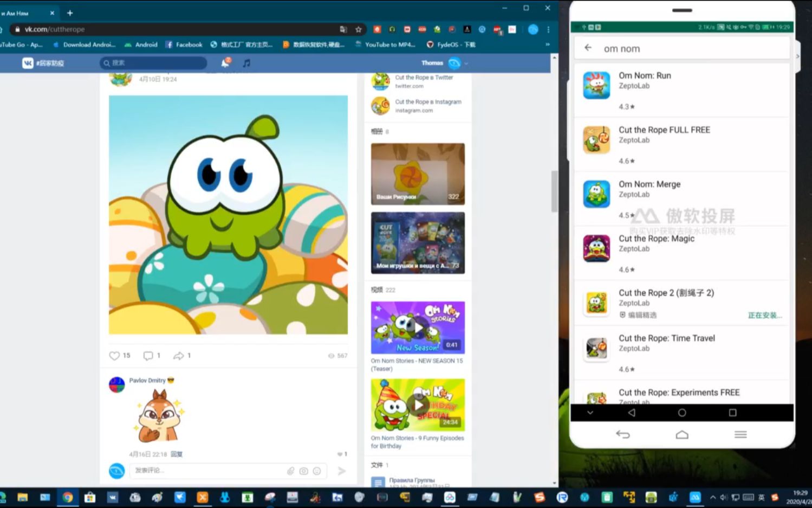Viewport: 812px width, 508px height.
Task: Open Chrome from Windows taskbar
Action: point(68,497)
